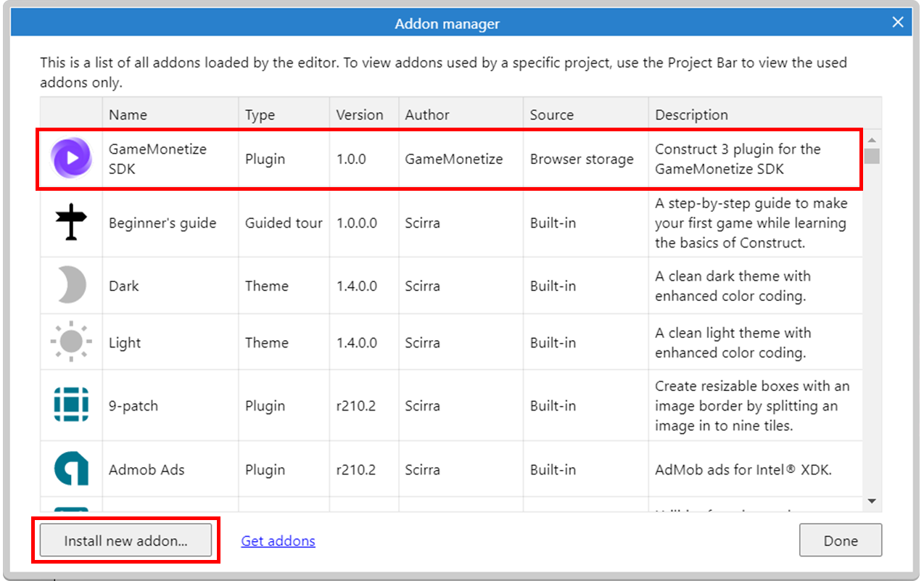Select the GameMonetize SDK name cell
The height and width of the screenshot is (581, 924).
(157, 159)
